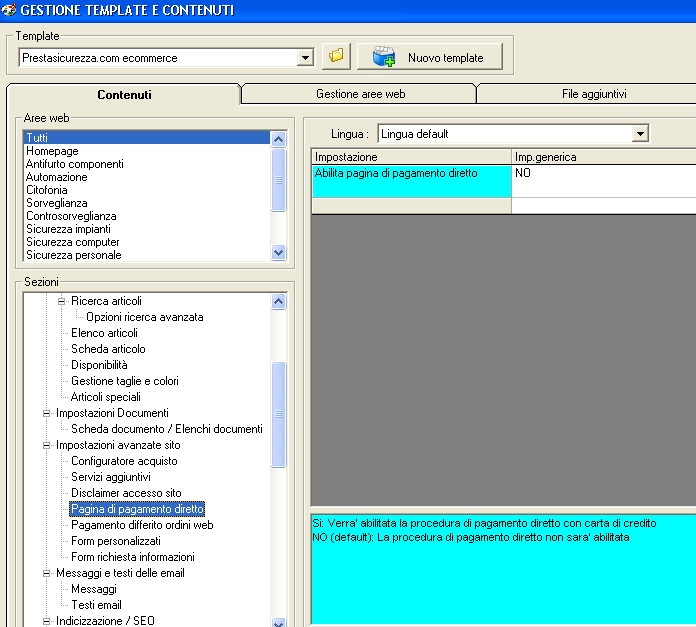Select Pagina di pagamento diretto item
696x627 pixels.
[x=137, y=509]
